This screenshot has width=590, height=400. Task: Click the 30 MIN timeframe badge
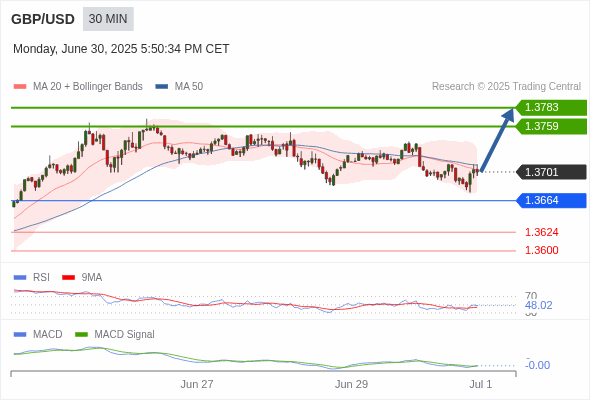click(x=108, y=19)
